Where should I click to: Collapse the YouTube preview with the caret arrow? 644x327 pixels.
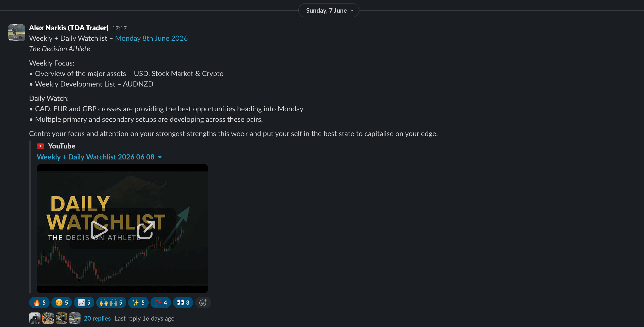pyautogui.click(x=160, y=157)
